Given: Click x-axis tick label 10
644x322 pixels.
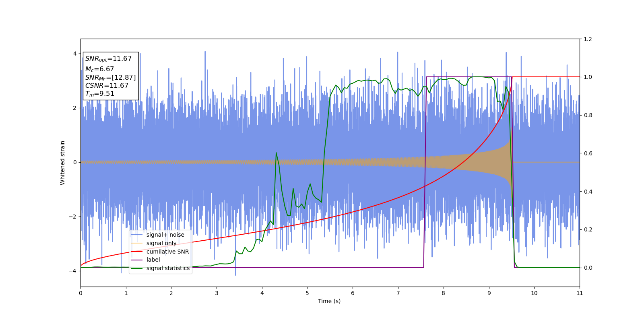Looking at the screenshot, I should [534, 293].
